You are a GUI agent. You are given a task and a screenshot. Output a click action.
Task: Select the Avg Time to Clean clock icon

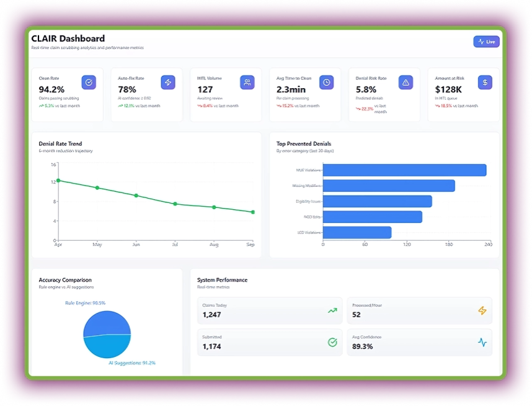(x=326, y=82)
